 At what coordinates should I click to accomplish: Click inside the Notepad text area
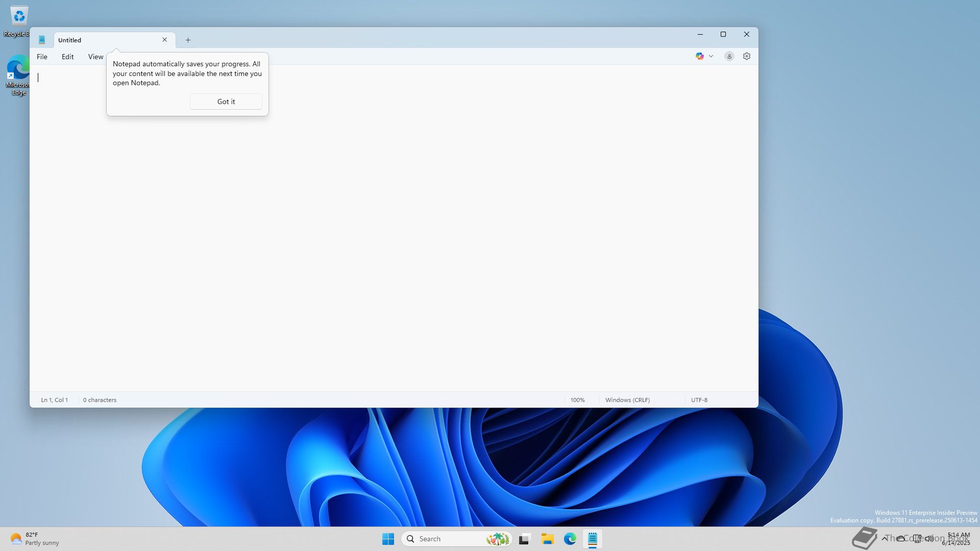click(x=393, y=230)
